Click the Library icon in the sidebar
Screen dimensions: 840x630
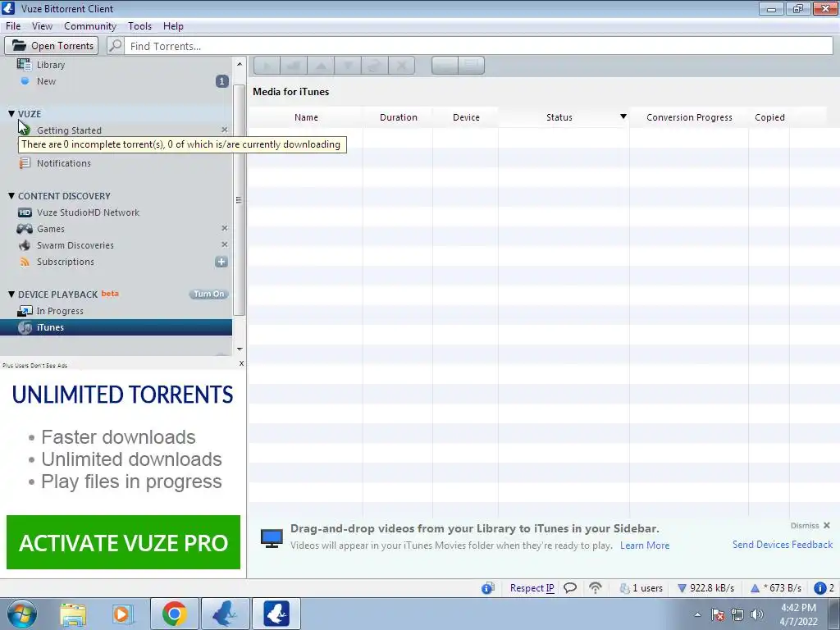tap(24, 64)
